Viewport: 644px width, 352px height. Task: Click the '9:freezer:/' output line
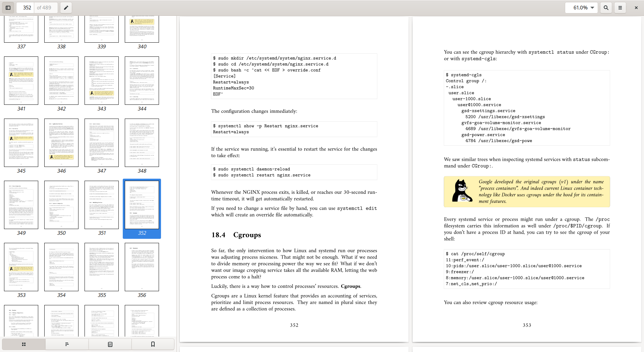tap(460, 272)
